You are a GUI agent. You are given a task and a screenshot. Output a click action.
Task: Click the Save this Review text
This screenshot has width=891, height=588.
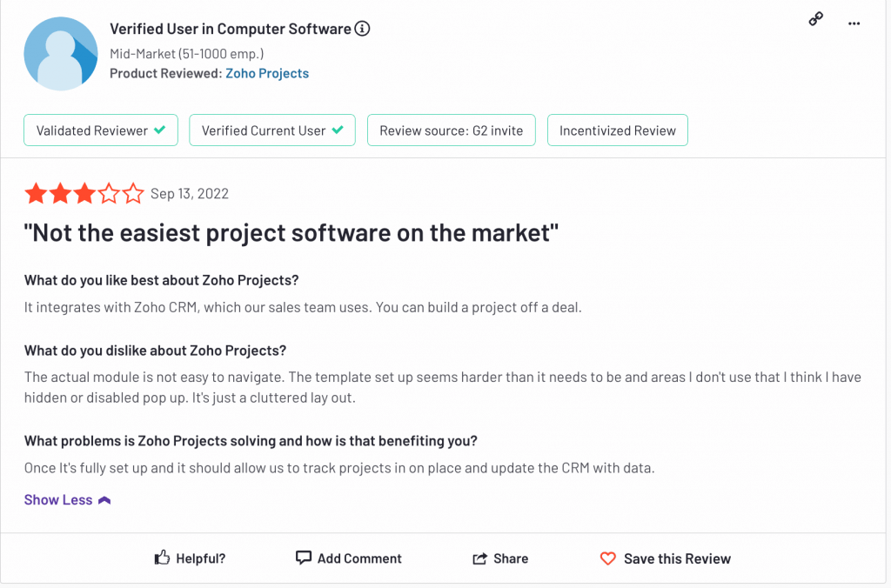pos(677,558)
